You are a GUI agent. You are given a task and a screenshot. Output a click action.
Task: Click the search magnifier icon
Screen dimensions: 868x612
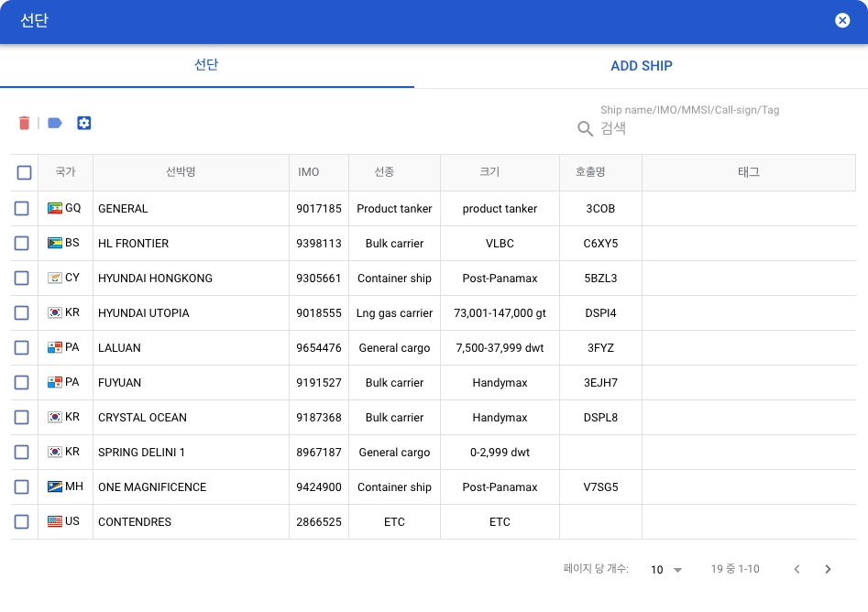click(586, 129)
